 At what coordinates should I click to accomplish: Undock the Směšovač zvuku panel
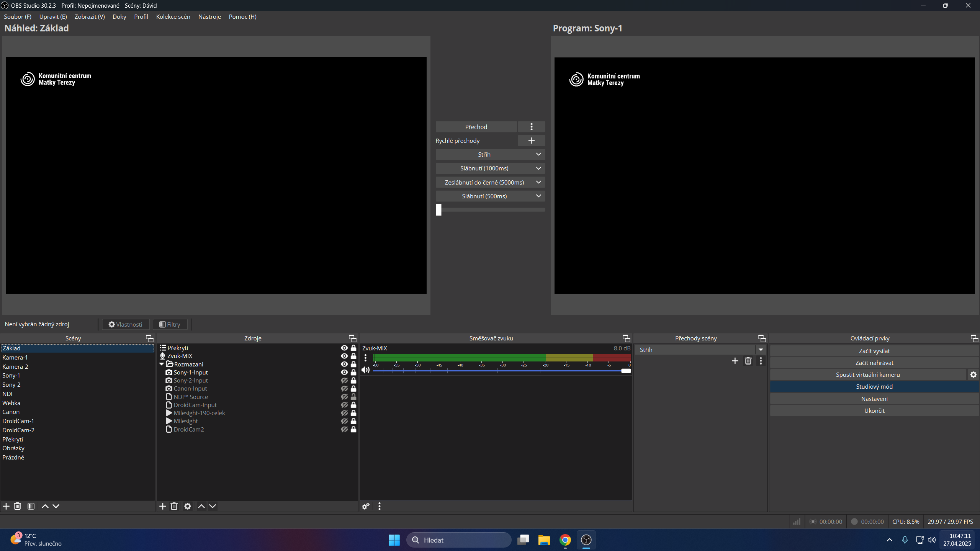pyautogui.click(x=626, y=338)
